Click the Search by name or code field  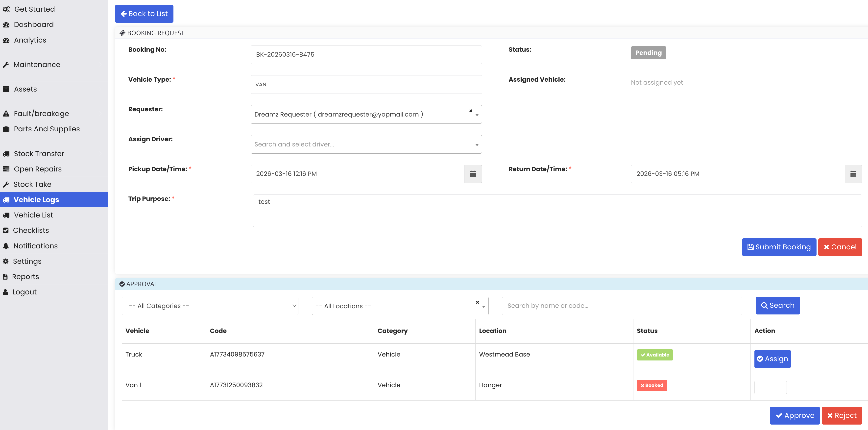pos(621,306)
